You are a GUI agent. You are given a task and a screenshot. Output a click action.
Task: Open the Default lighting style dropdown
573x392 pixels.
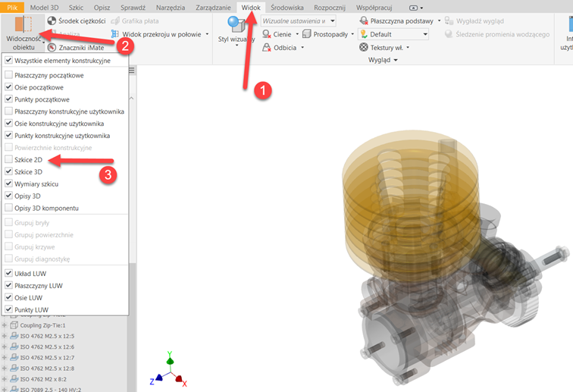[424, 34]
